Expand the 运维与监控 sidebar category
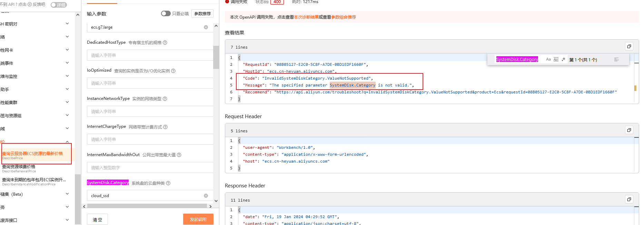Image resolution: width=644 pixels, height=225 pixels. point(67,76)
